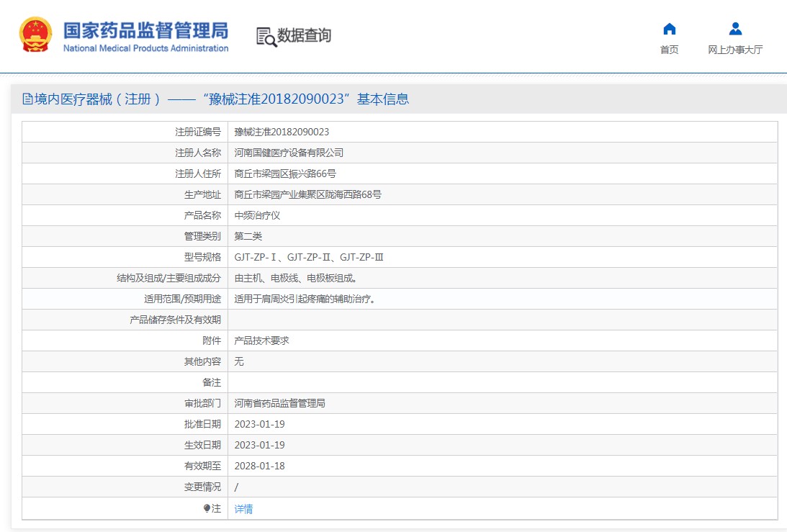Click the national emblem logo

35,35
